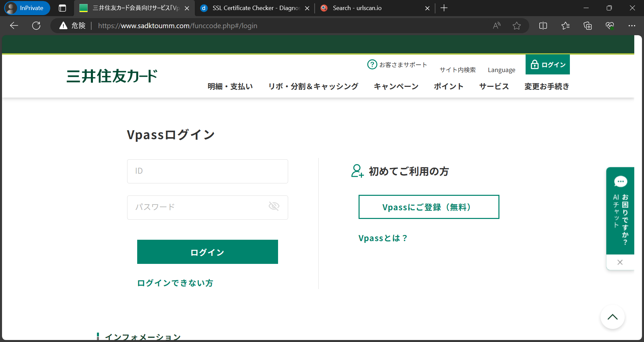Viewport: 644px width, 342px height.
Task: Close the 三井住友カード tab
Action: (187, 8)
